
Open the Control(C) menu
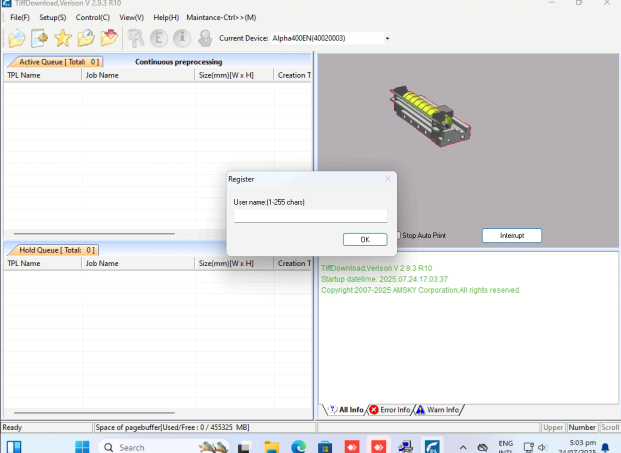pyautogui.click(x=93, y=17)
